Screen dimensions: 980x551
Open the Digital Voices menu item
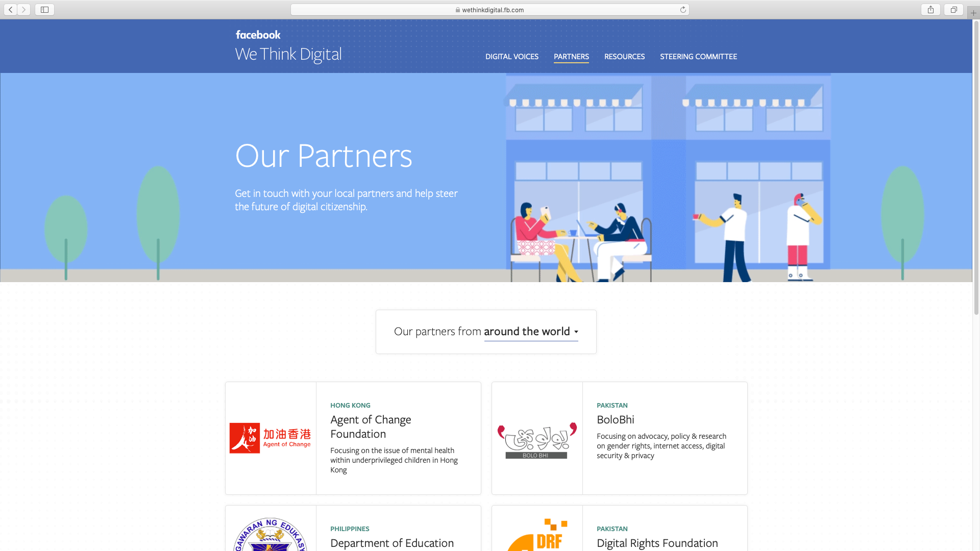[x=511, y=57]
